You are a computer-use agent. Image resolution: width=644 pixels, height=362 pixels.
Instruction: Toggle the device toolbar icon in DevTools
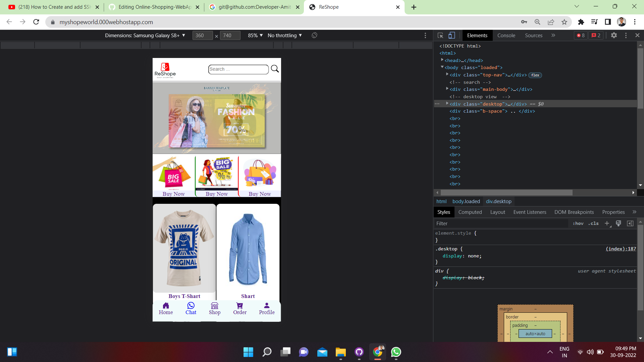coord(452,35)
